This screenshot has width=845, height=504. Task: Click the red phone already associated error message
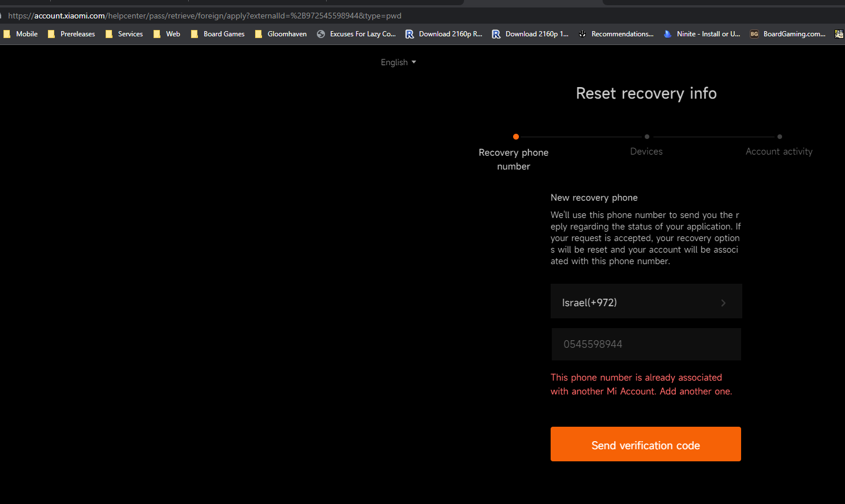(x=641, y=384)
